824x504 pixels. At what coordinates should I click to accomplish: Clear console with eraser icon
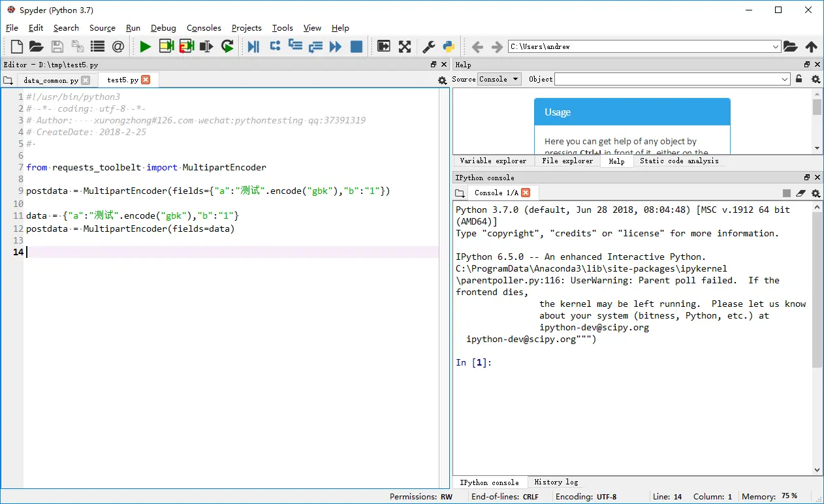801,193
